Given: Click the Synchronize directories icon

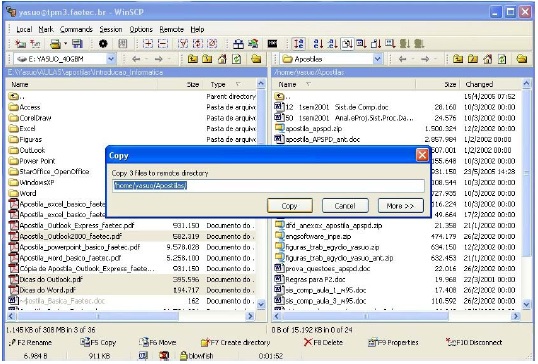Looking at the screenshot, I should click(x=253, y=44).
